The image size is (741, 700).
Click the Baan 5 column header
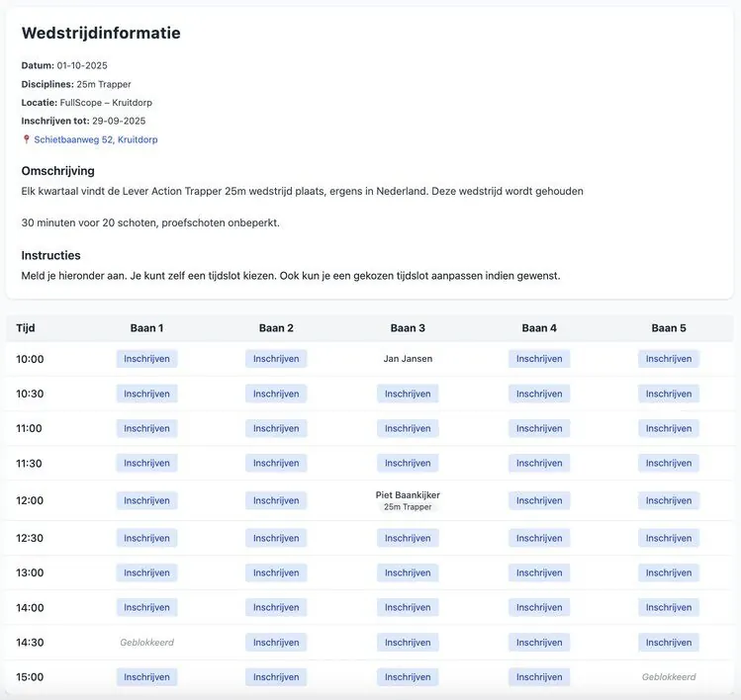pyautogui.click(x=669, y=328)
